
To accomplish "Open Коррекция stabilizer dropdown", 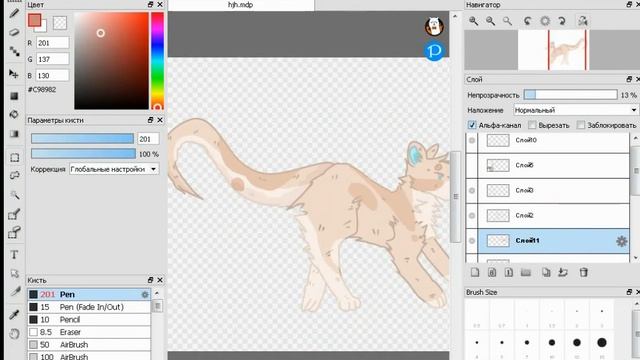I will click(x=114, y=169).
